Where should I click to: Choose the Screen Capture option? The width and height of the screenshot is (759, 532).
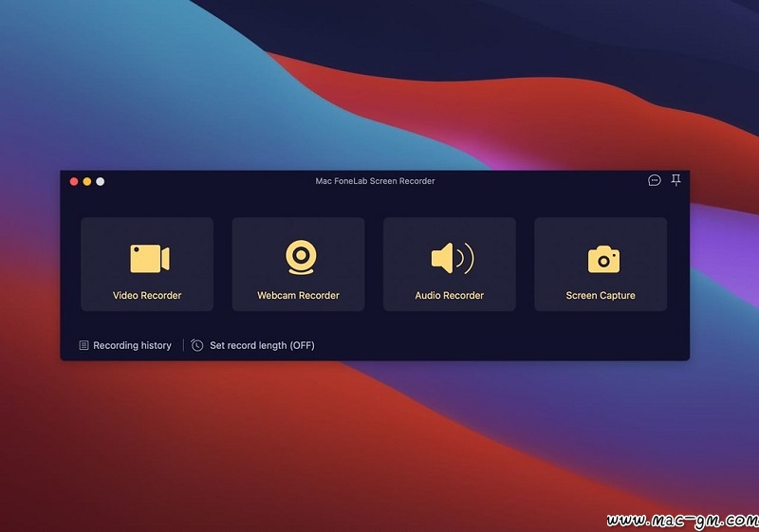[x=601, y=264]
